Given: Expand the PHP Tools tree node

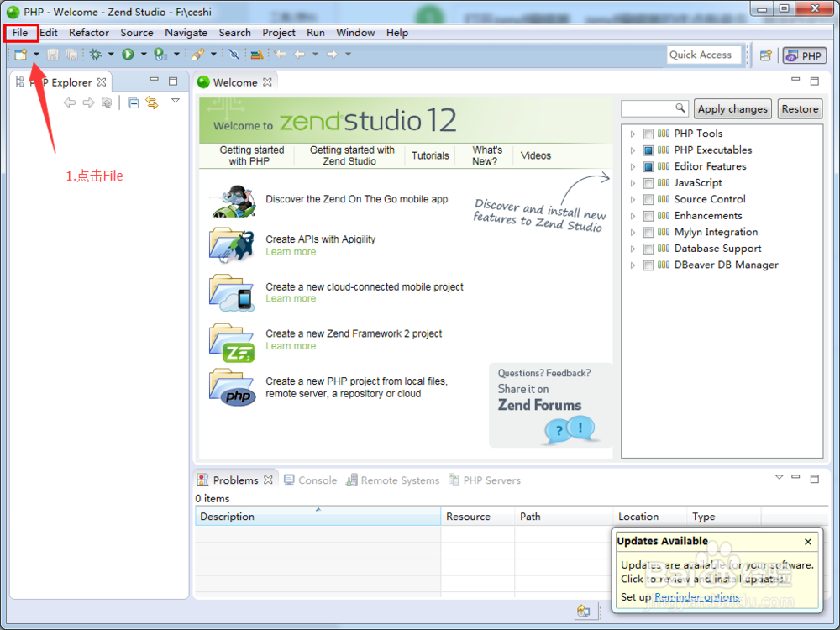Looking at the screenshot, I should point(633,134).
